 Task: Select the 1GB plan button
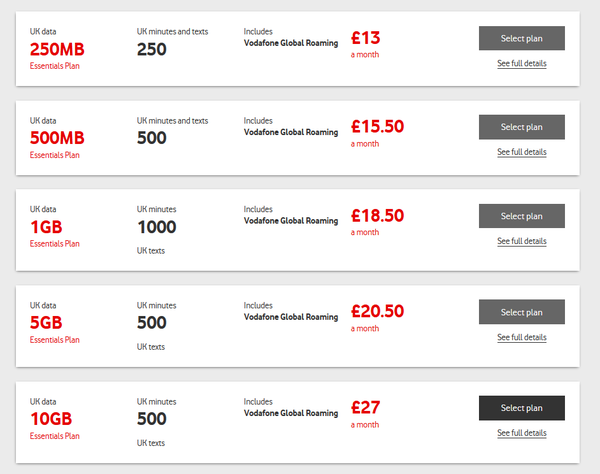(522, 216)
